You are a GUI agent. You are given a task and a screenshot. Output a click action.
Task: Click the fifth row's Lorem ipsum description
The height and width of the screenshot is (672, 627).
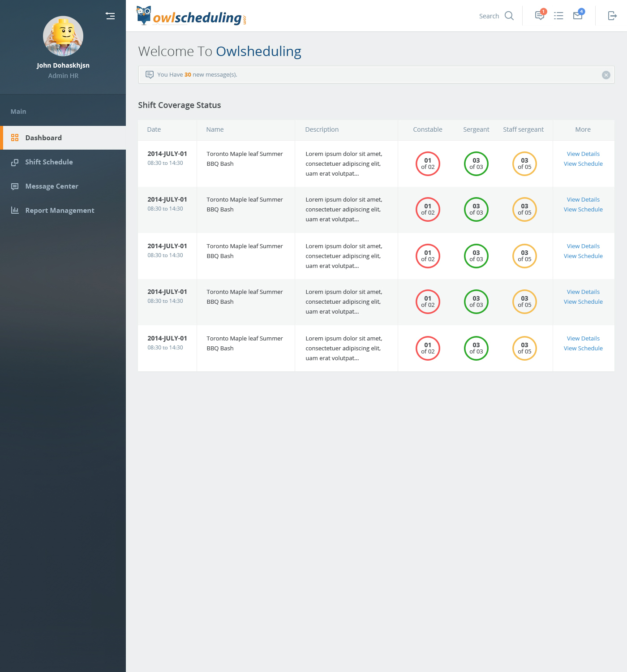point(344,348)
